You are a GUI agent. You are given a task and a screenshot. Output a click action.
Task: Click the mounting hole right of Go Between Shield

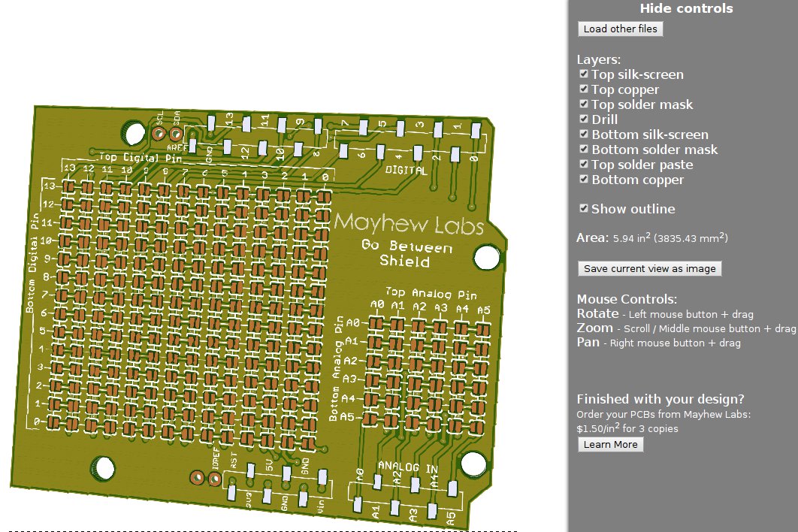coord(486,257)
